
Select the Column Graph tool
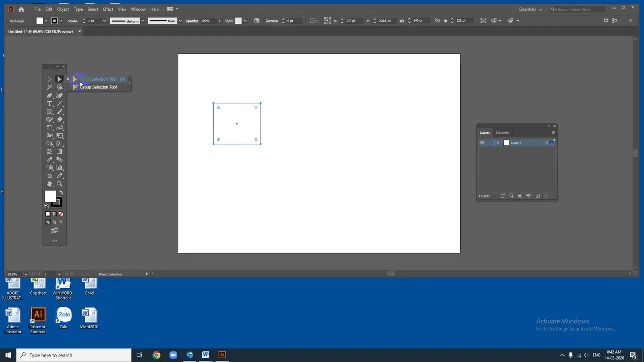(59, 168)
